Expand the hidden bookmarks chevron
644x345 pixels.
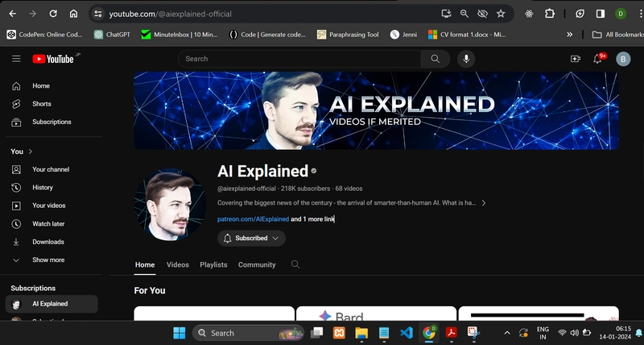(570, 35)
